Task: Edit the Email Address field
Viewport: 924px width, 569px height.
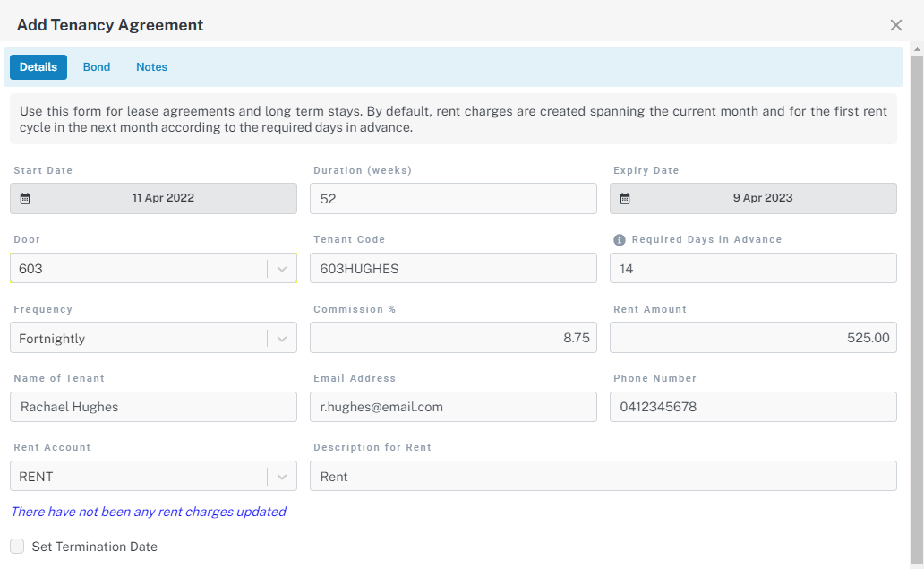Action: (x=453, y=407)
